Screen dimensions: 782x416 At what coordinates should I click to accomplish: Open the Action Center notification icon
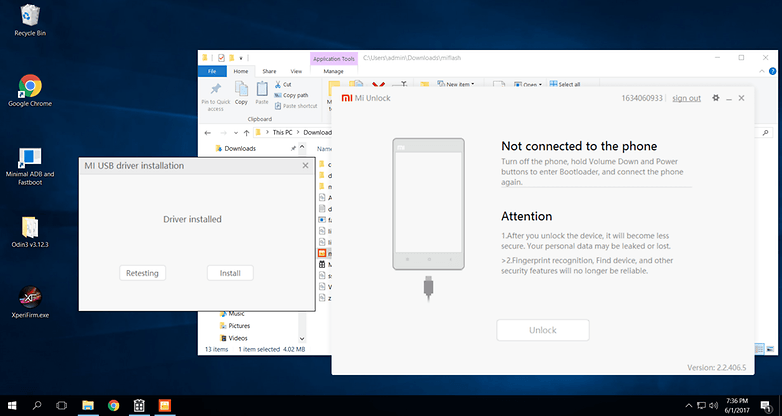tap(766, 406)
